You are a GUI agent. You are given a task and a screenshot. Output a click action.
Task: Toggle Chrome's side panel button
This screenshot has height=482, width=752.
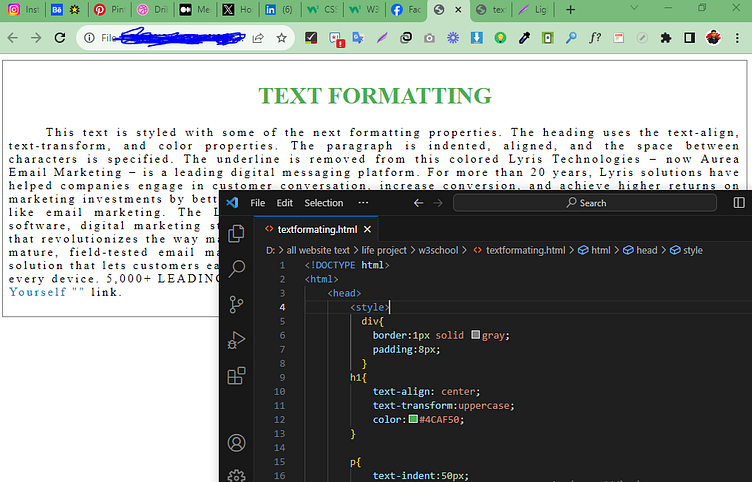click(x=689, y=38)
